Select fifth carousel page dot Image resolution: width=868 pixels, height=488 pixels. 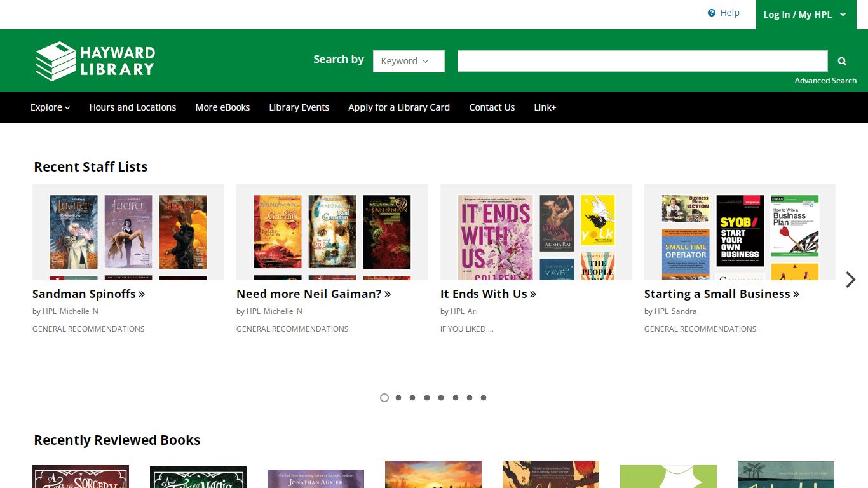tap(441, 398)
